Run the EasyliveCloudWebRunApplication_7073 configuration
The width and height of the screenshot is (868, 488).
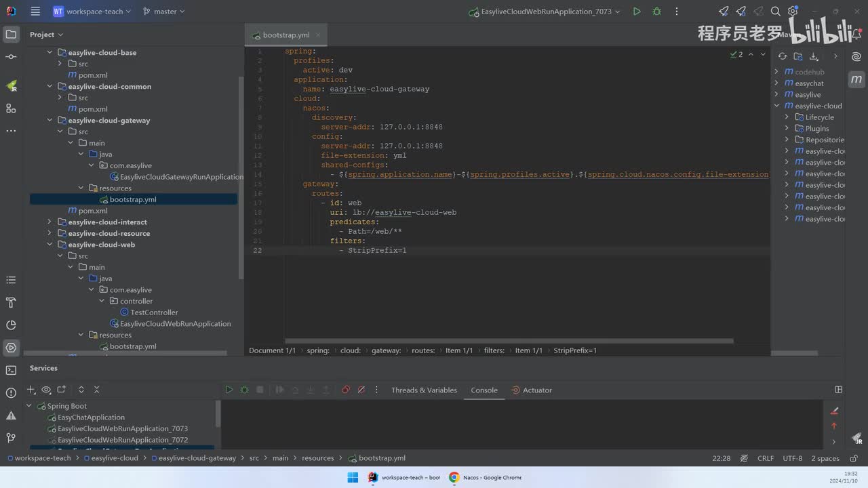pyautogui.click(x=636, y=12)
